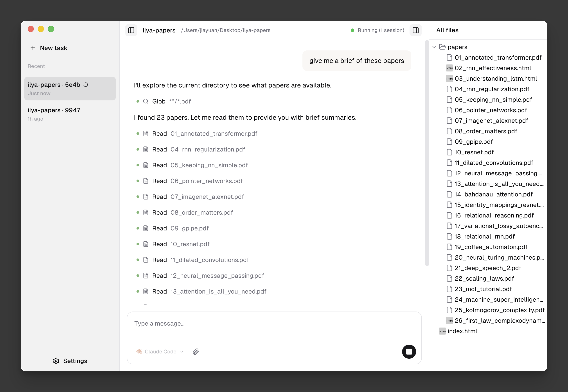Open the Claude Code model dropdown
The image size is (568, 392).
(160, 351)
